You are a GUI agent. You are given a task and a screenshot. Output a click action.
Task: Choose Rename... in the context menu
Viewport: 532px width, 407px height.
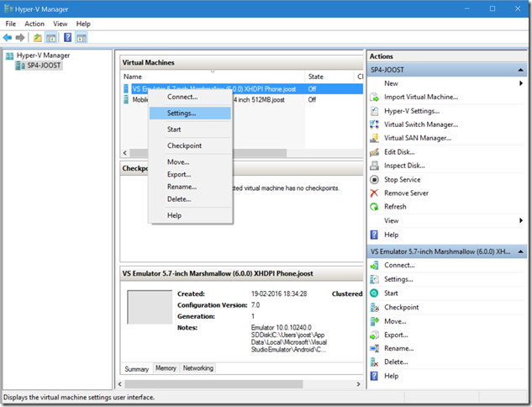[x=190, y=187]
